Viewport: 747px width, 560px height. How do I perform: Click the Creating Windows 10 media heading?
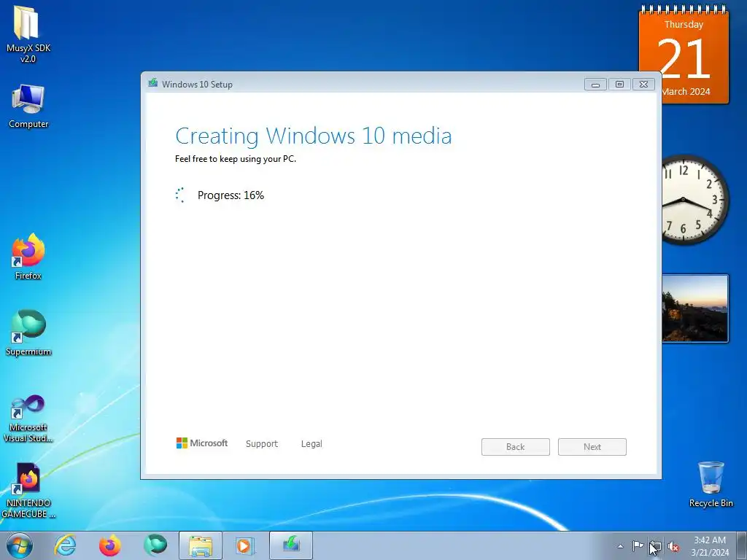coord(314,136)
